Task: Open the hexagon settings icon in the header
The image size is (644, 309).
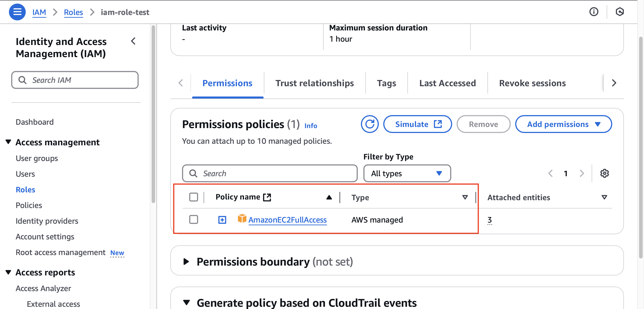Action: (619, 12)
